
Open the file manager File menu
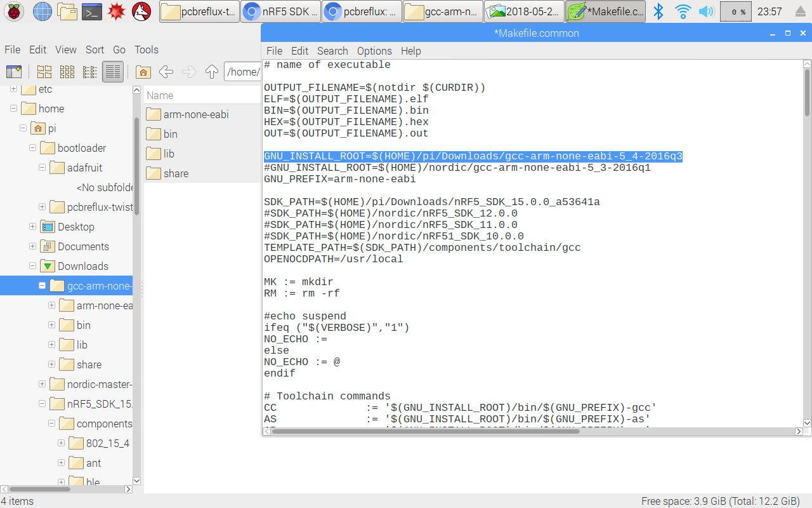(13, 50)
